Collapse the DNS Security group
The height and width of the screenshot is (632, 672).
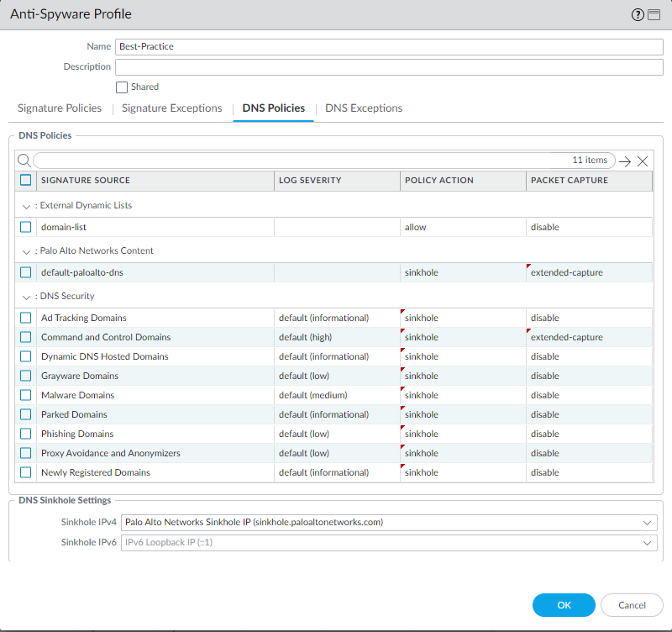coord(26,297)
